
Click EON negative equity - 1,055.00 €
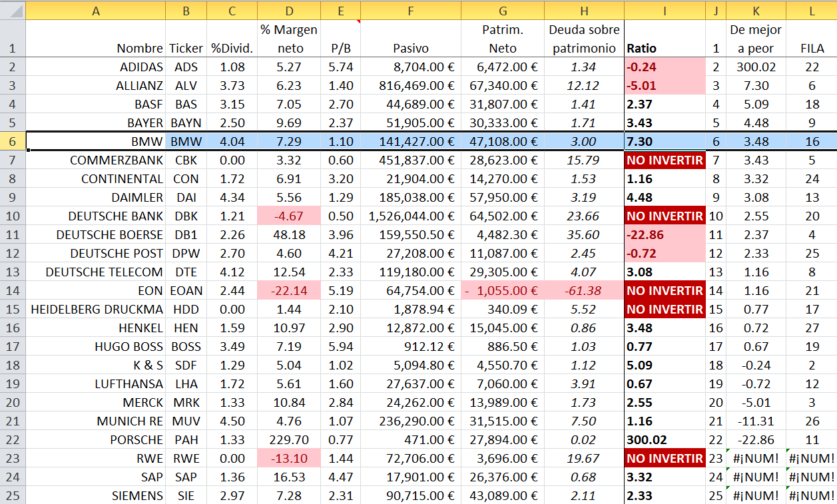coord(502,290)
